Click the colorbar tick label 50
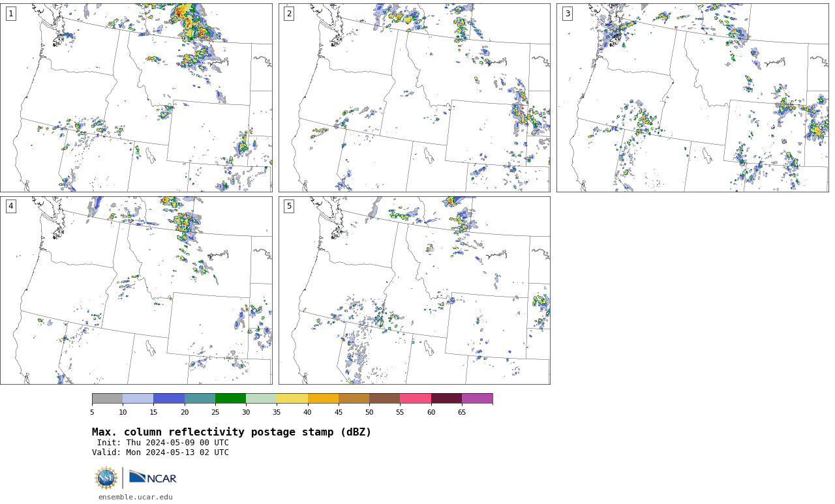The width and height of the screenshot is (835, 504). coord(369,412)
